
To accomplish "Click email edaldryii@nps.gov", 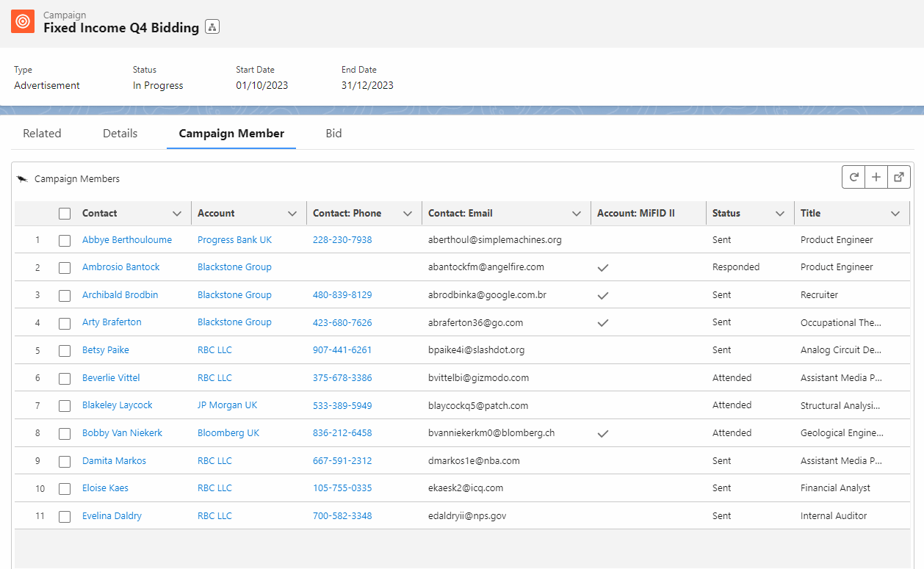I will pyautogui.click(x=467, y=515).
